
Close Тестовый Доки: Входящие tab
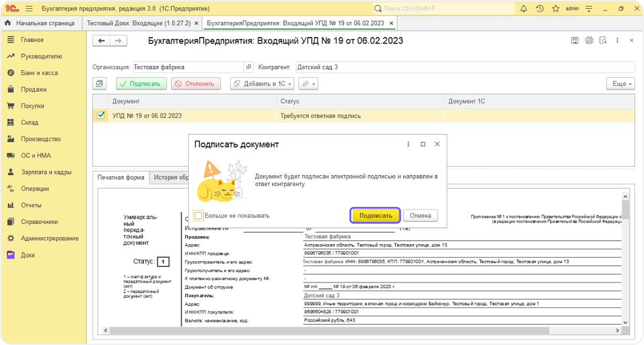pos(196,23)
